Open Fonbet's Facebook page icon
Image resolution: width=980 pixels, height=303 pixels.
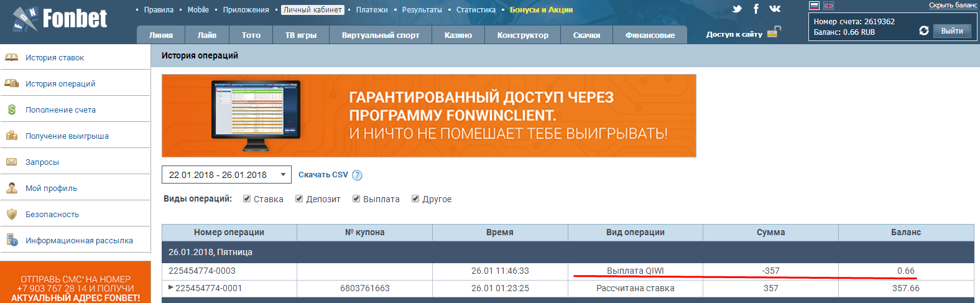point(756,9)
